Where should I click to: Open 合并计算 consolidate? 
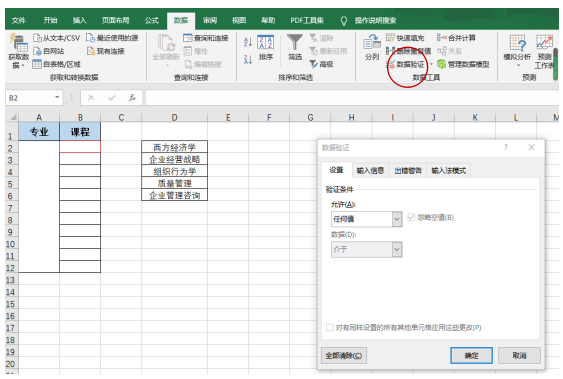click(456, 38)
